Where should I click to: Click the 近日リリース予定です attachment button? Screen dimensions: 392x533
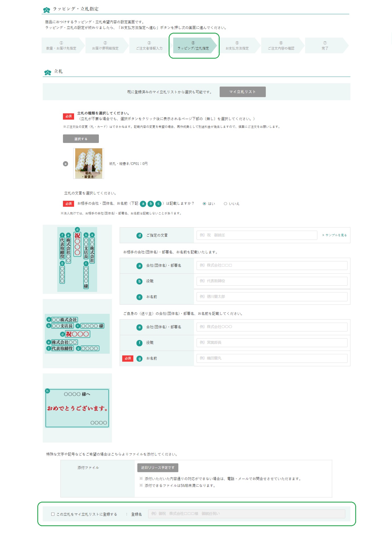158,468
